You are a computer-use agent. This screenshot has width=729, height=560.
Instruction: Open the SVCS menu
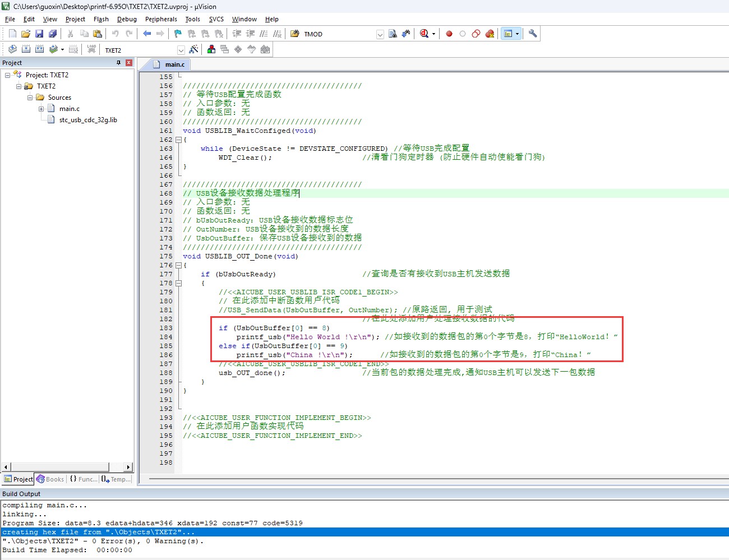point(216,19)
